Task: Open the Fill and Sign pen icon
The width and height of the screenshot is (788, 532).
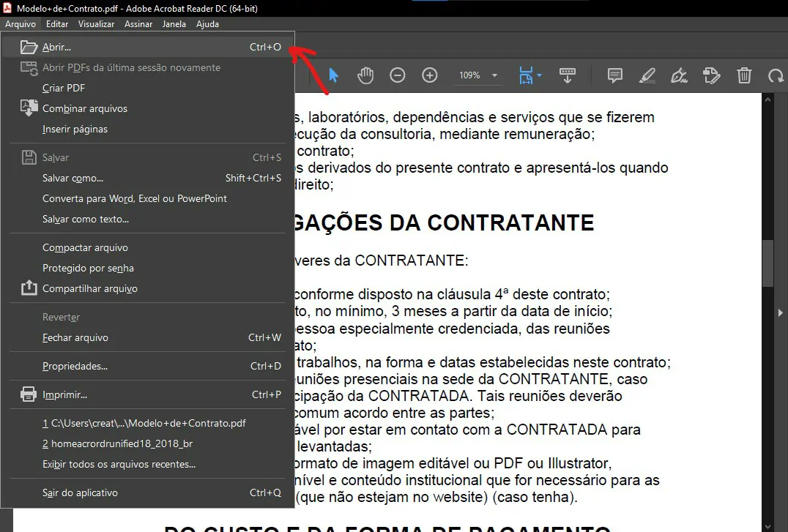Action: coord(679,75)
